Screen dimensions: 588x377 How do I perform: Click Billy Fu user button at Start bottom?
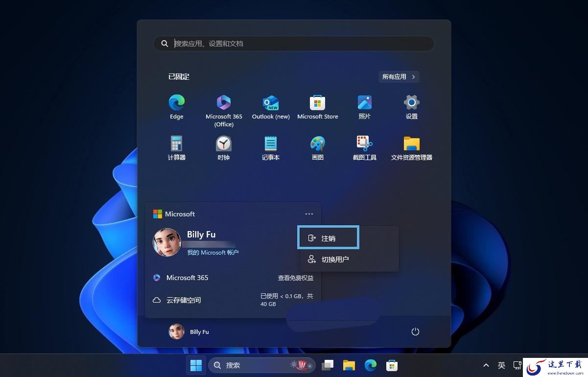pyautogui.click(x=189, y=331)
